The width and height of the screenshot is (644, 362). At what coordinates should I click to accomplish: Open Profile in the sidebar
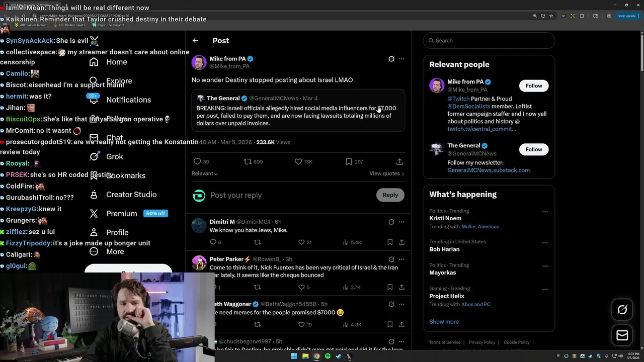109,232
